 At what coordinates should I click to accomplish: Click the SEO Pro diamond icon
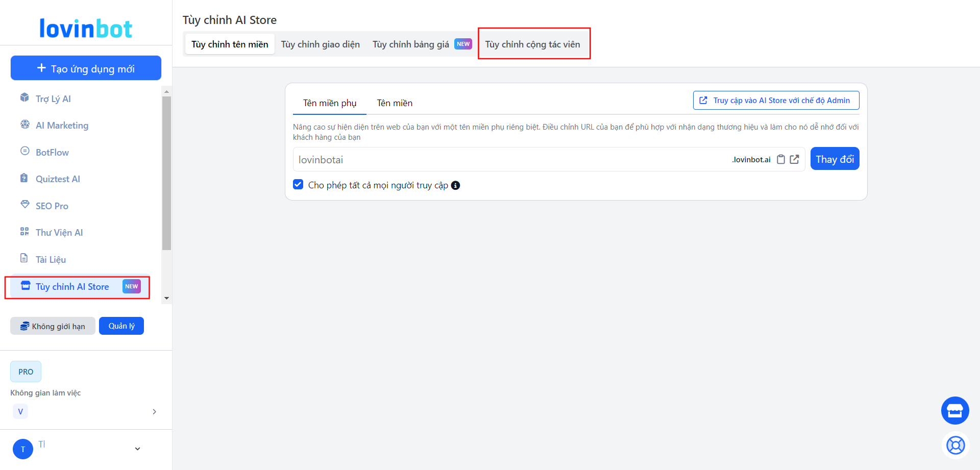coord(24,205)
